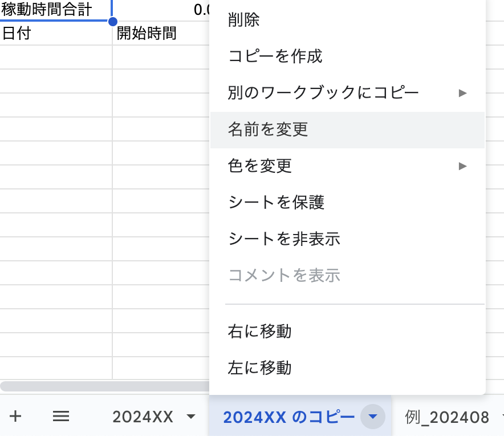Click 右に移動 menu item

pos(259,331)
